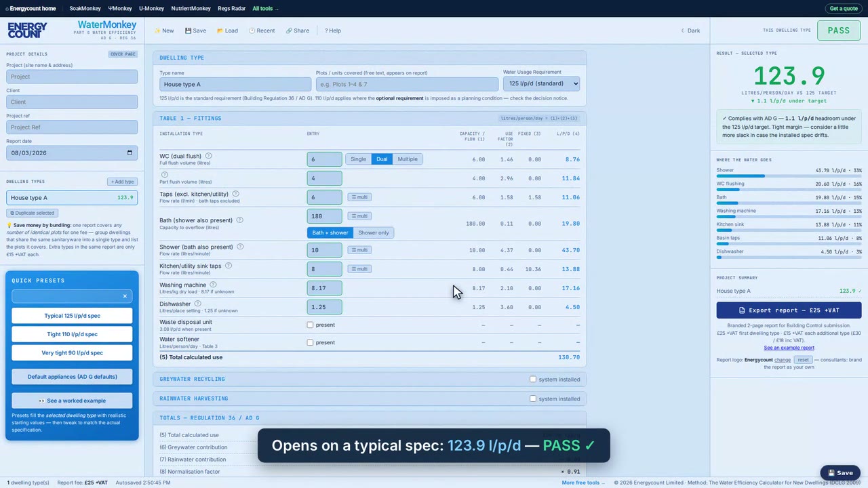Open Regs Radar tool
Image resolution: width=868 pixels, height=488 pixels.
coord(231,9)
